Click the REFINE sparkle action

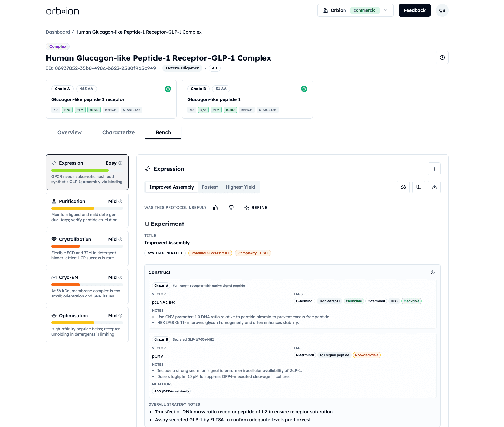pos(256,208)
